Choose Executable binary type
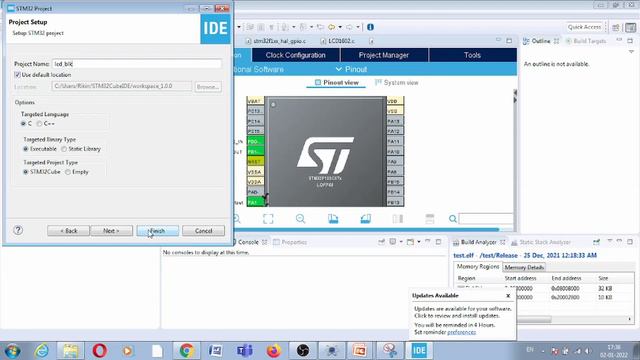This screenshot has width=640, height=360. pos(26,149)
